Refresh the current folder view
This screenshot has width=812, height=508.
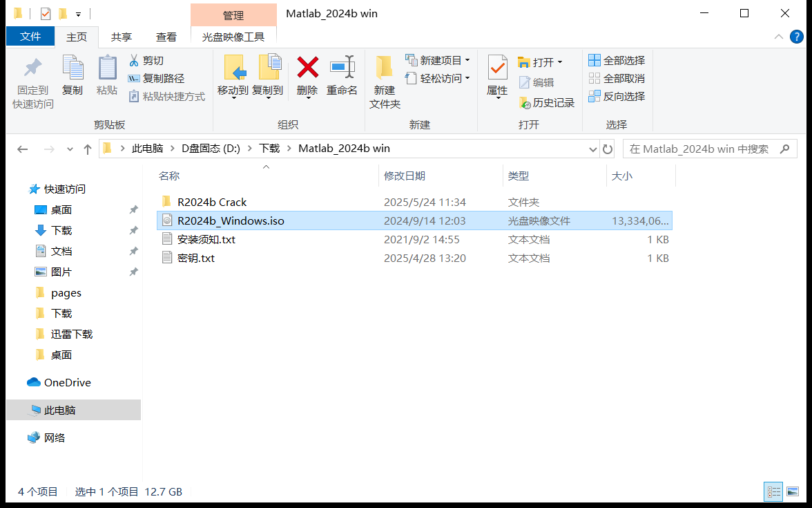[x=608, y=149]
